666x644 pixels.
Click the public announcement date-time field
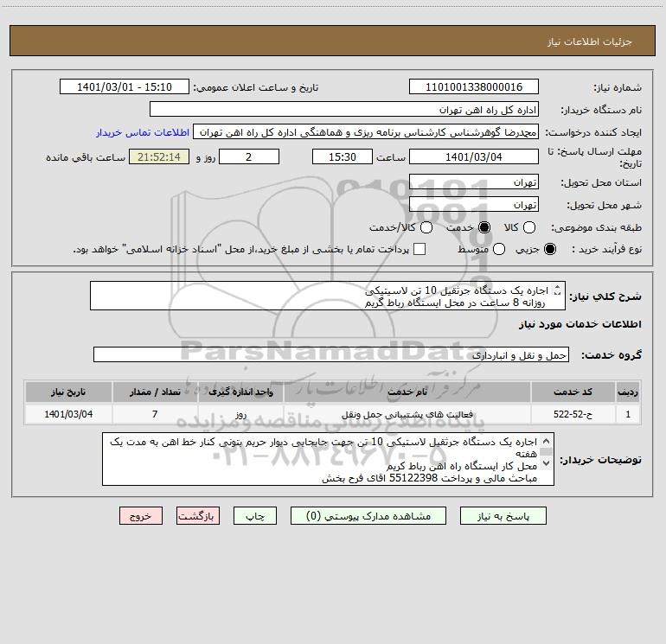(x=125, y=87)
